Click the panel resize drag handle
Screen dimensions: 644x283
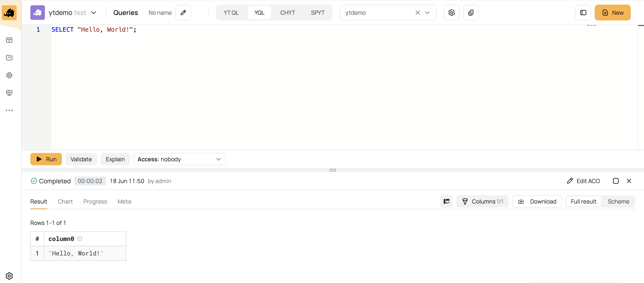tap(333, 170)
